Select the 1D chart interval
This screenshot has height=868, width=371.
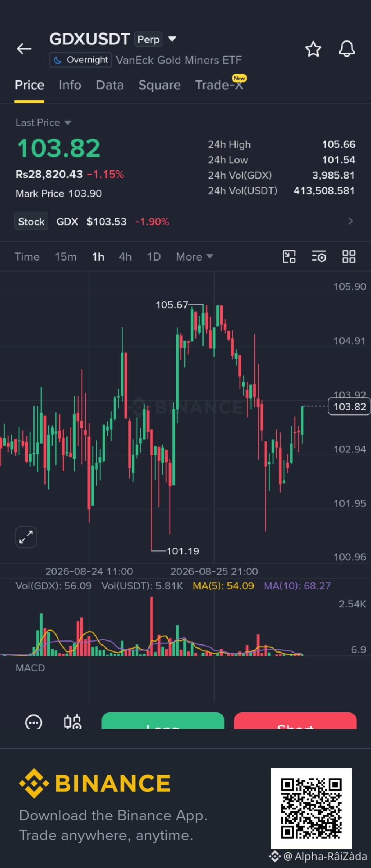pos(154,257)
